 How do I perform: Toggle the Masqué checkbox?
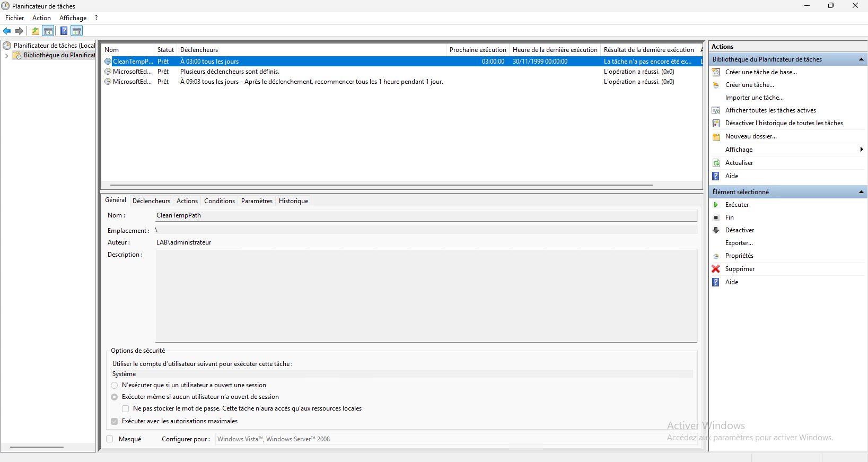(x=110, y=439)
